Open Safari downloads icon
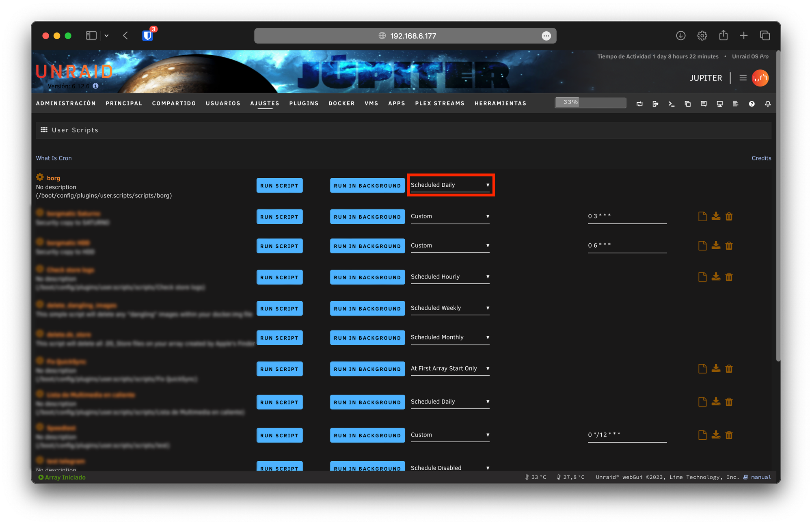This screenshot has width=812, height=525. tap(681, 36)
